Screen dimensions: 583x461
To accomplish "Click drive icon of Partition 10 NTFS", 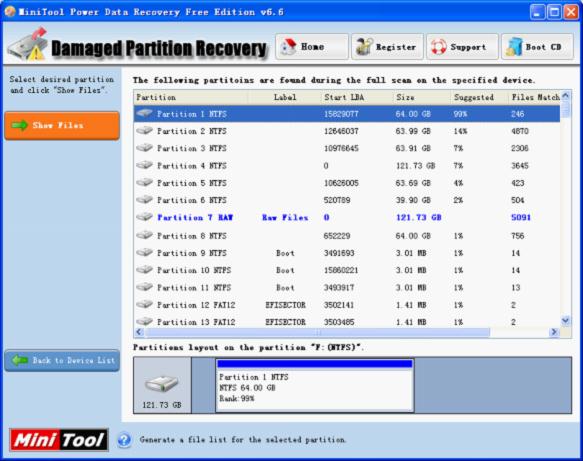I will 144,270.
